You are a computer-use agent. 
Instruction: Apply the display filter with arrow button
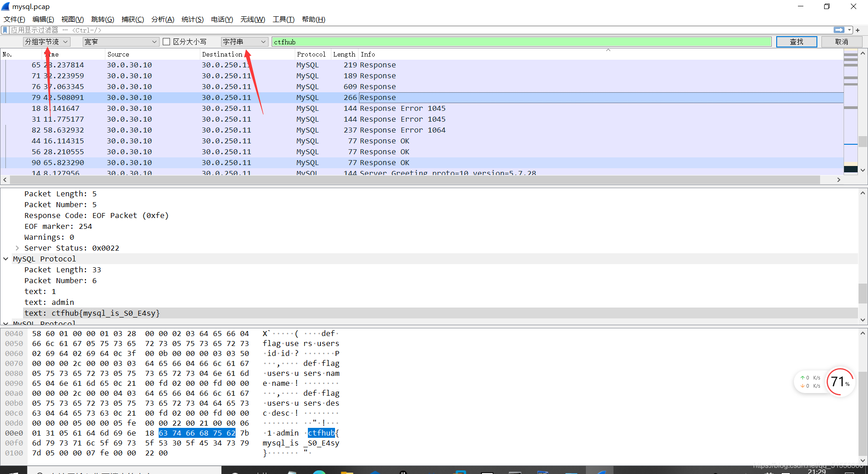839,30
